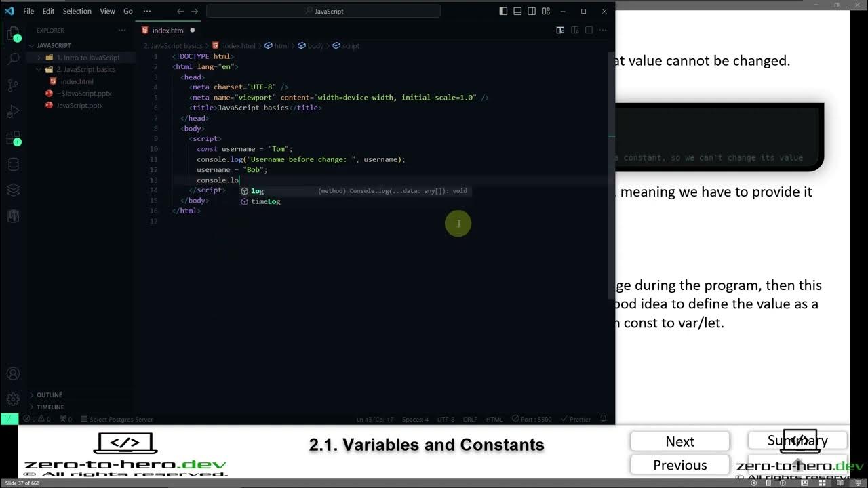Click the open changes icon in editor toolbar
Viewport: 868px width, 488px height.
click(x=575, y=30)
